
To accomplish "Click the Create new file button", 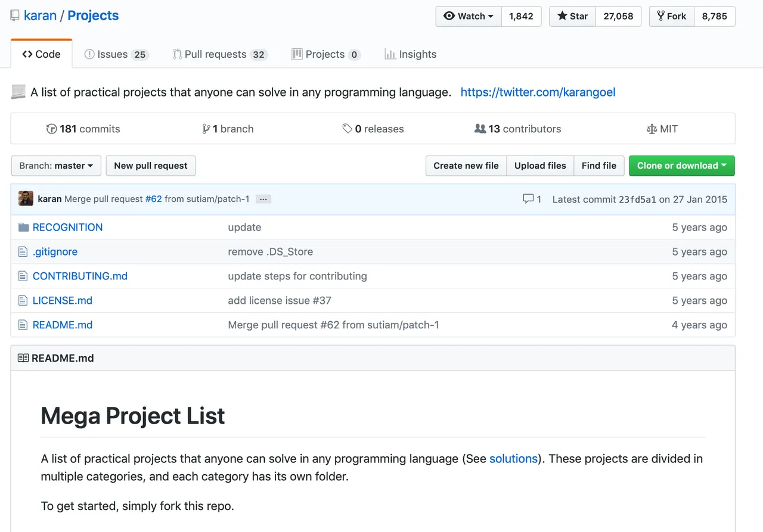I will pyautogui.click(x=466, y=166).
